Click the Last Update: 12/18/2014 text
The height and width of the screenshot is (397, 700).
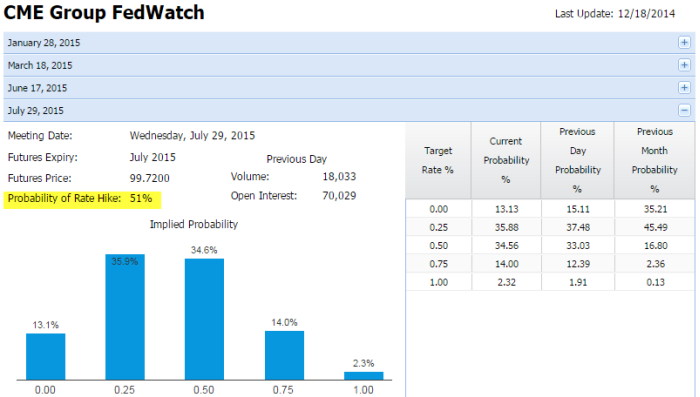(615, 14)
